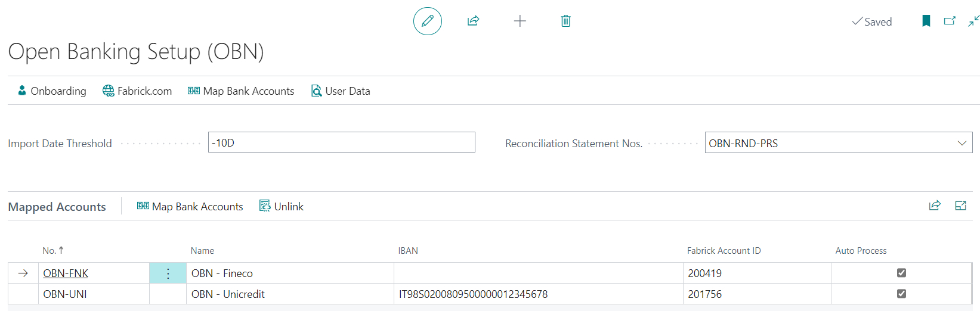Toggle Auto Process for OBN-FNK

pyautogui.click(x=901, y=273)
